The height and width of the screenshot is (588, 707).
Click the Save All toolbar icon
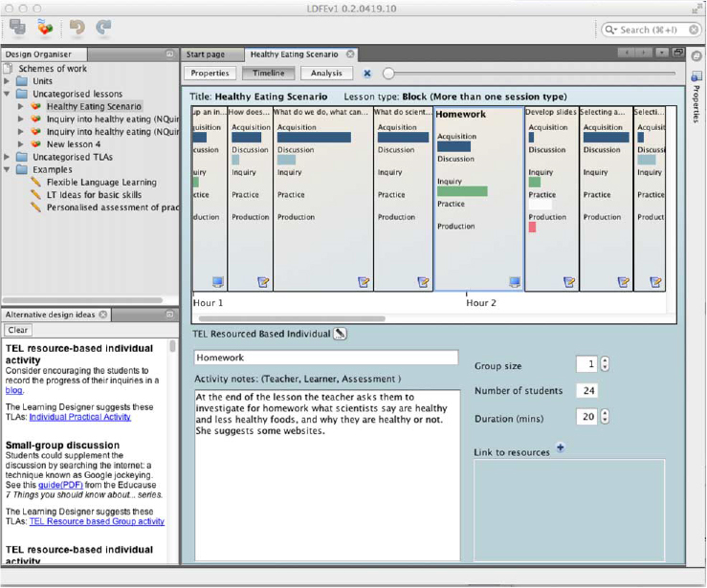(x=17, y=30)
